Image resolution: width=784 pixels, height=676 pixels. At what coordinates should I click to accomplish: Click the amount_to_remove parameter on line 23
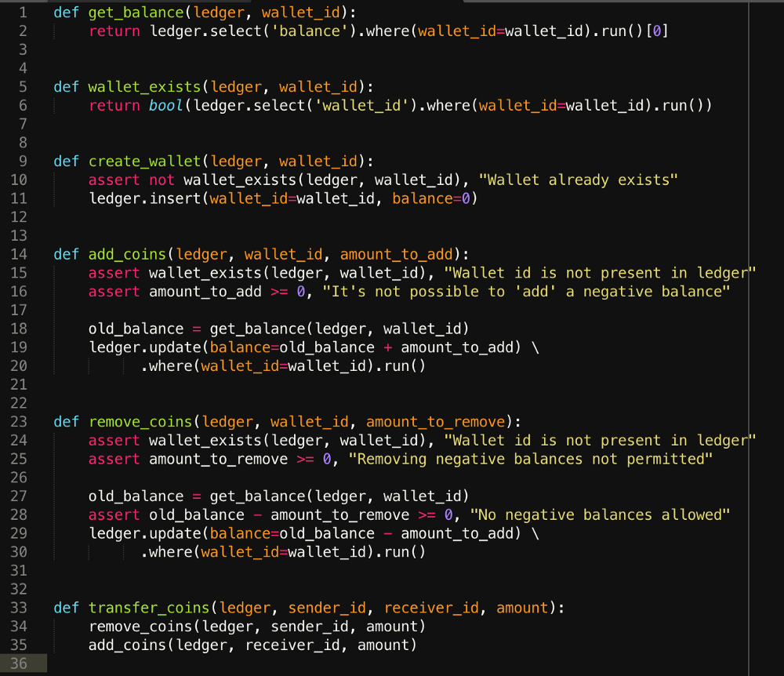coord(435,422)
